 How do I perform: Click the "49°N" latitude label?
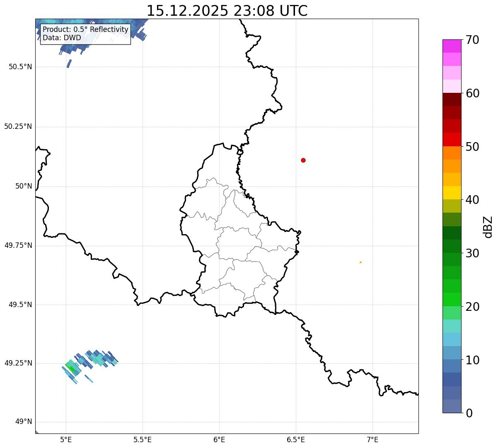(24, 422)
